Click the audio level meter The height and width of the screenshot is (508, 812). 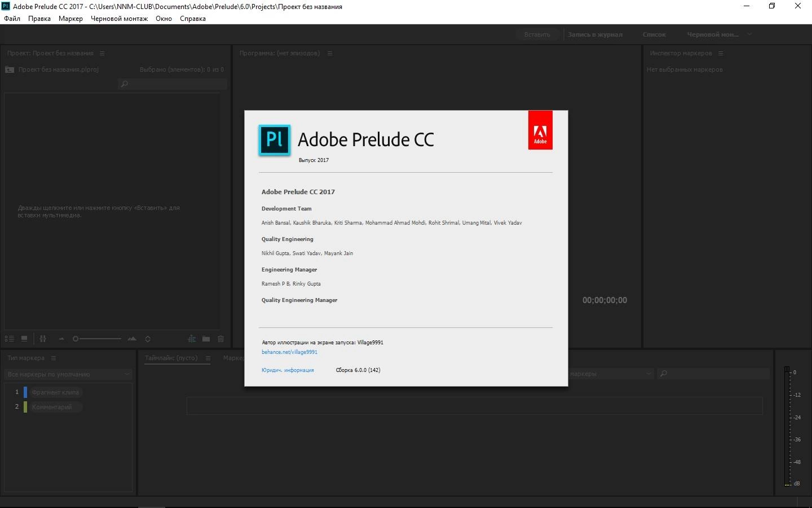coord(787,426)
